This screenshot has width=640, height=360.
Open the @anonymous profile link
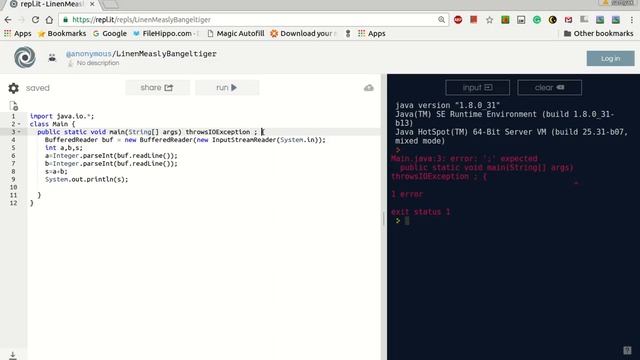[88, 54]
